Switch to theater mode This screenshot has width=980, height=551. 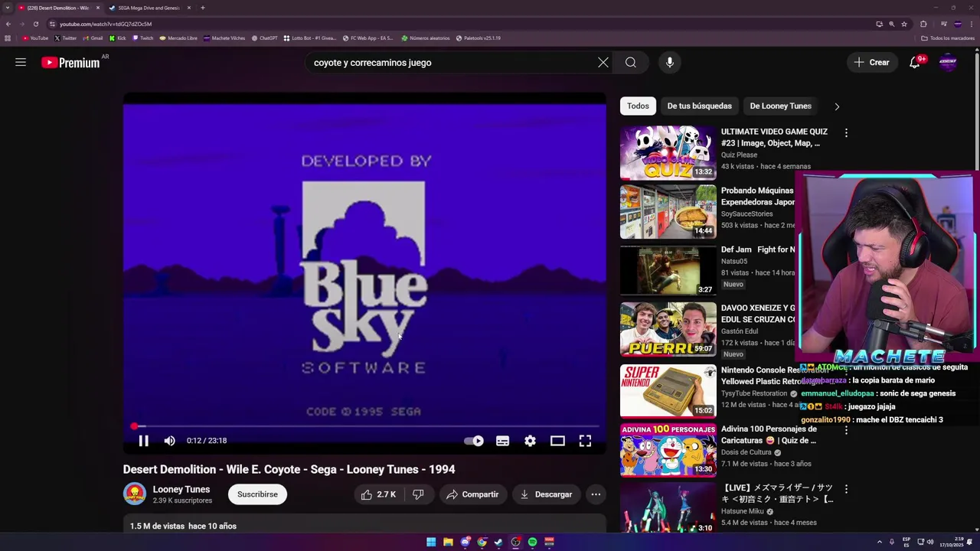click(557, 441)
